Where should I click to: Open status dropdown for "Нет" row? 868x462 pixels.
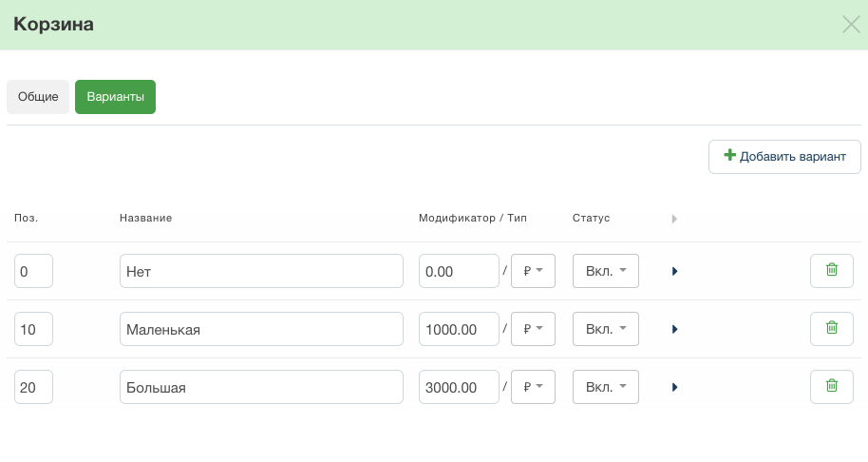point(606,271)
